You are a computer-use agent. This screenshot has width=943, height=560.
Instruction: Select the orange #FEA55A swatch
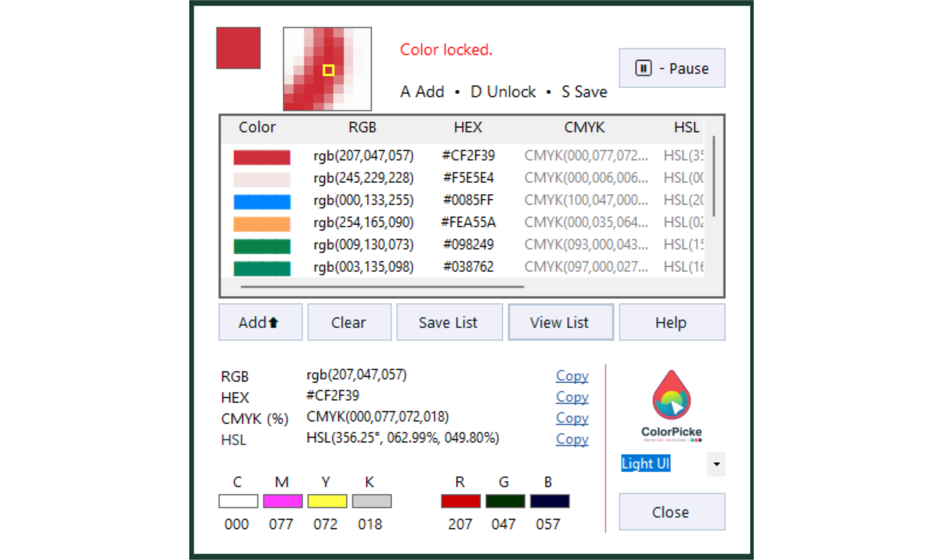pos(262,224)
